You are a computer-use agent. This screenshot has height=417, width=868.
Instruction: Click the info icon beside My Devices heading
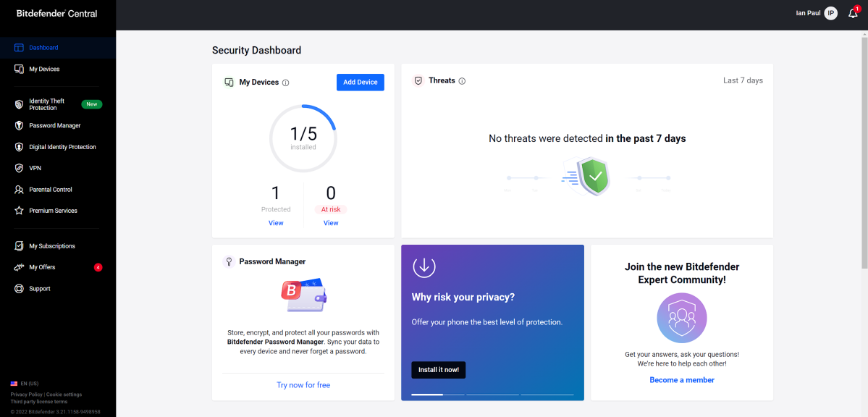point(286,83)
